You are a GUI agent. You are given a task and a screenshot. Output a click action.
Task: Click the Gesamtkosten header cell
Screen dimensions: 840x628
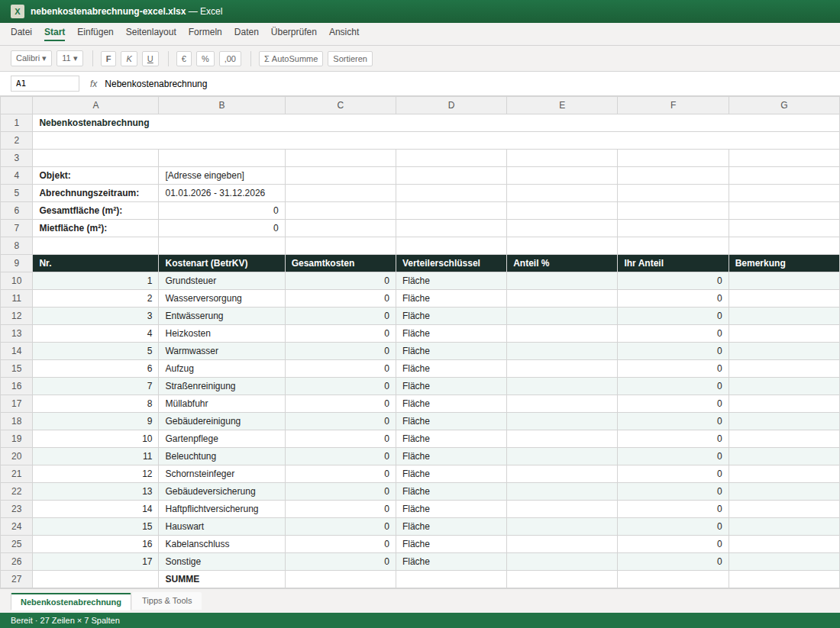pyautogui.click(x=340, y=263)
